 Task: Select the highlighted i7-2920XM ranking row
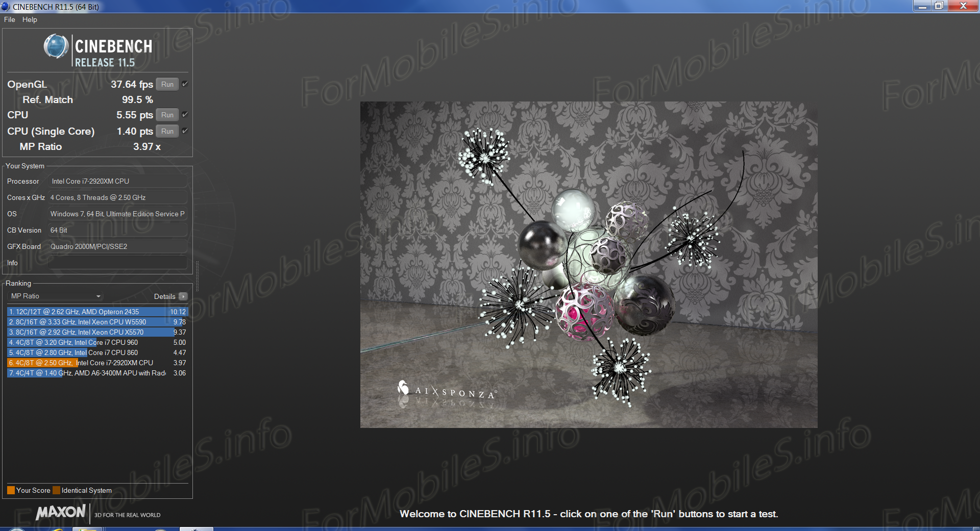(x=97, y=363)
